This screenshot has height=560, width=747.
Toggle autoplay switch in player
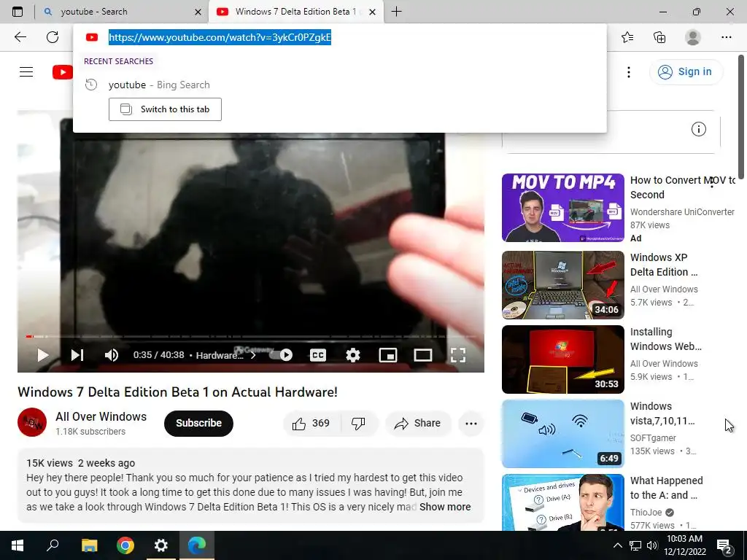pos(281,355)
